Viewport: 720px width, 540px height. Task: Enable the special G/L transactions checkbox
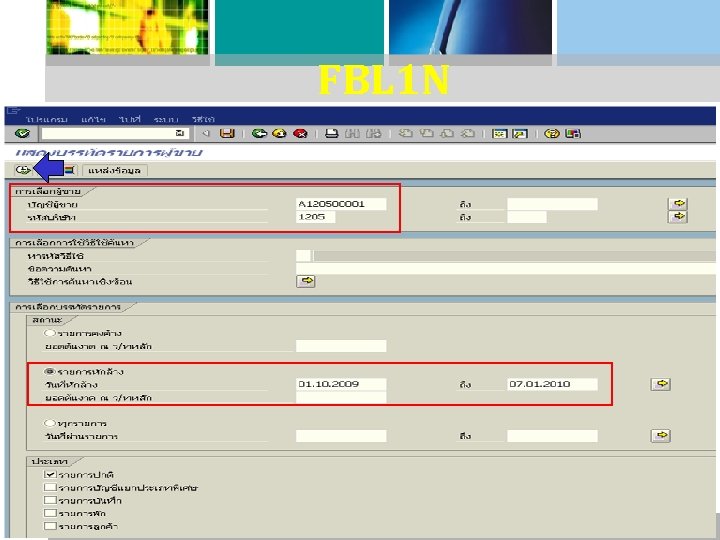pyautogui.click(x=50, y=487)
